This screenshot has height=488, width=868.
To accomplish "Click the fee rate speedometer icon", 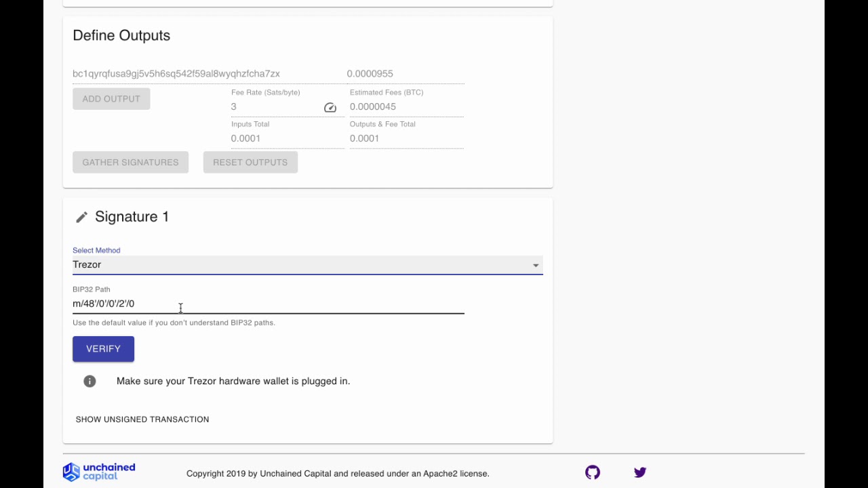I will 330,108.
